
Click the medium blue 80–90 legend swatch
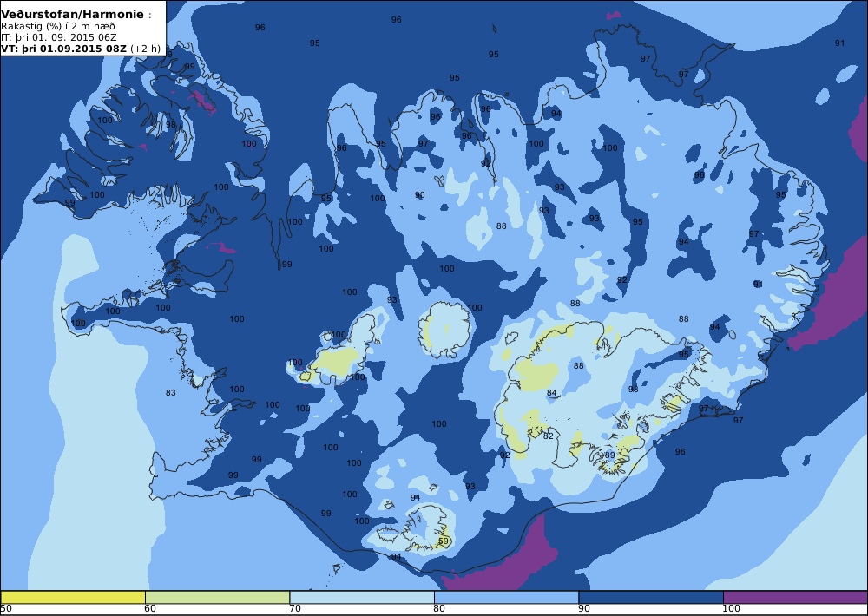(507, 597)
